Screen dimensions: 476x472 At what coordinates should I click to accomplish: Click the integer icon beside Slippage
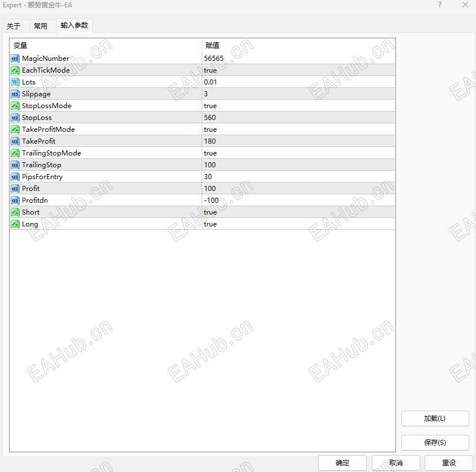click(15, 94)
